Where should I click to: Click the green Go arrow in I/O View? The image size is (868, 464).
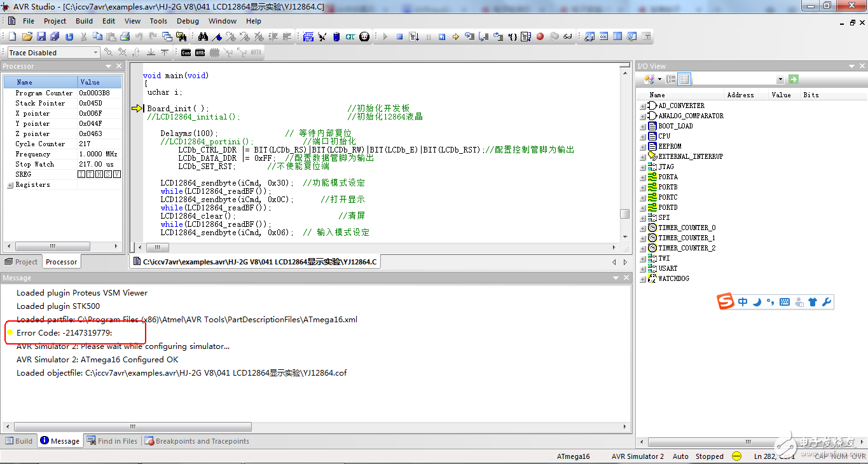pyautogui.click(x=793, y=79)
